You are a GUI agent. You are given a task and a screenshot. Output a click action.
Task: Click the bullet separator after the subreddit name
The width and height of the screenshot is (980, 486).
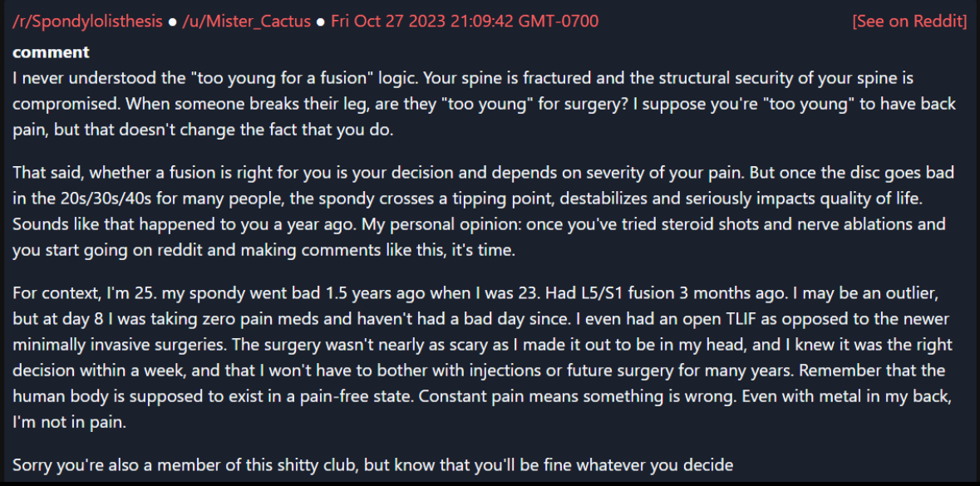[173, 22]
